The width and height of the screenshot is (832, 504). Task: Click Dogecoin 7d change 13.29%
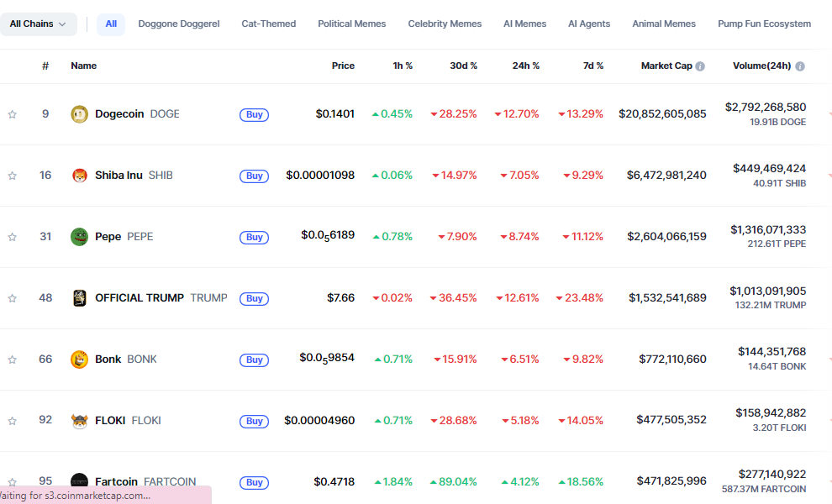pyautogui.click(x=581, y=114)
